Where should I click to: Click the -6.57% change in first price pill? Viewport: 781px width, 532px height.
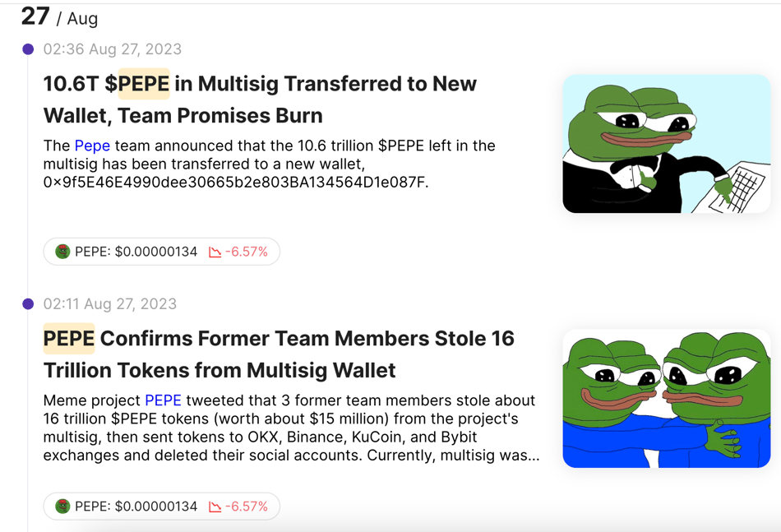click(x=247, y=252)
